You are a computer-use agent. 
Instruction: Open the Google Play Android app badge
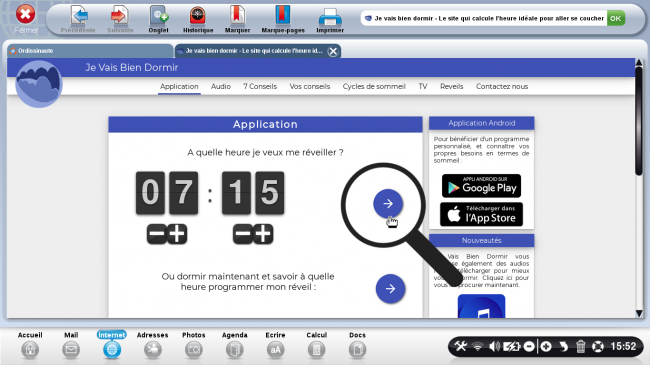(x=481, y=186)
